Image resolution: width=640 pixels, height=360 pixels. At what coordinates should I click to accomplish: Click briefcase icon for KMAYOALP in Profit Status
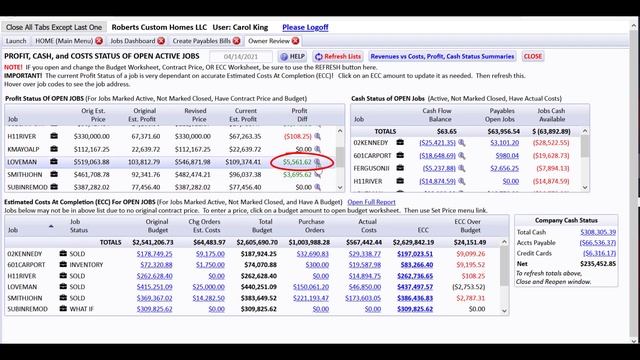coord(54,149)
